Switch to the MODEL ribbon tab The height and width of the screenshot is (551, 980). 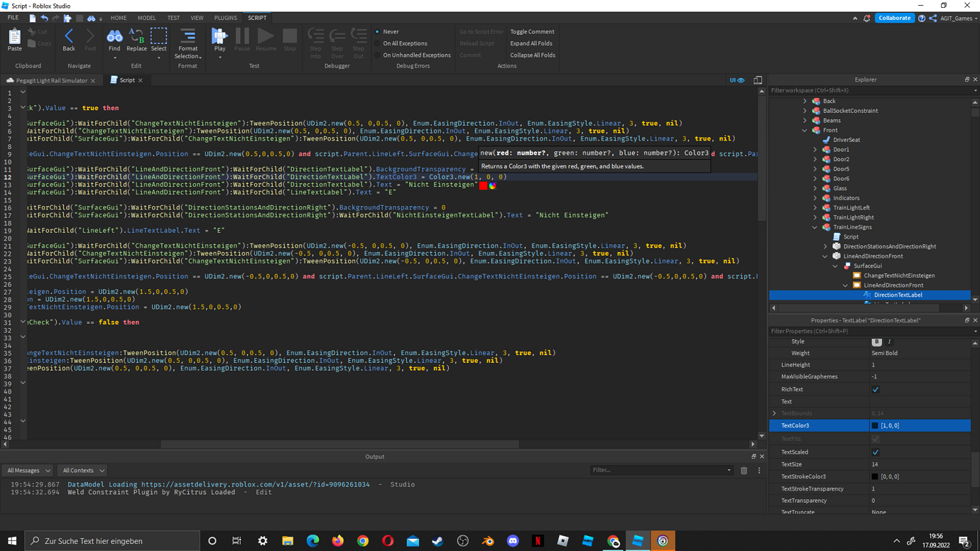(146, 18)
